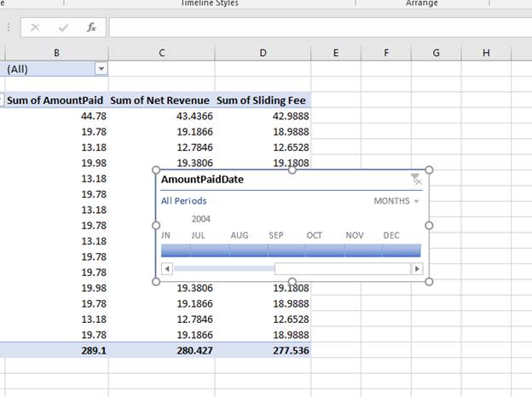The width and height of the screenshot is (532, 397).
Task: Select cell with value 43.4366
Action: [161, 116]
